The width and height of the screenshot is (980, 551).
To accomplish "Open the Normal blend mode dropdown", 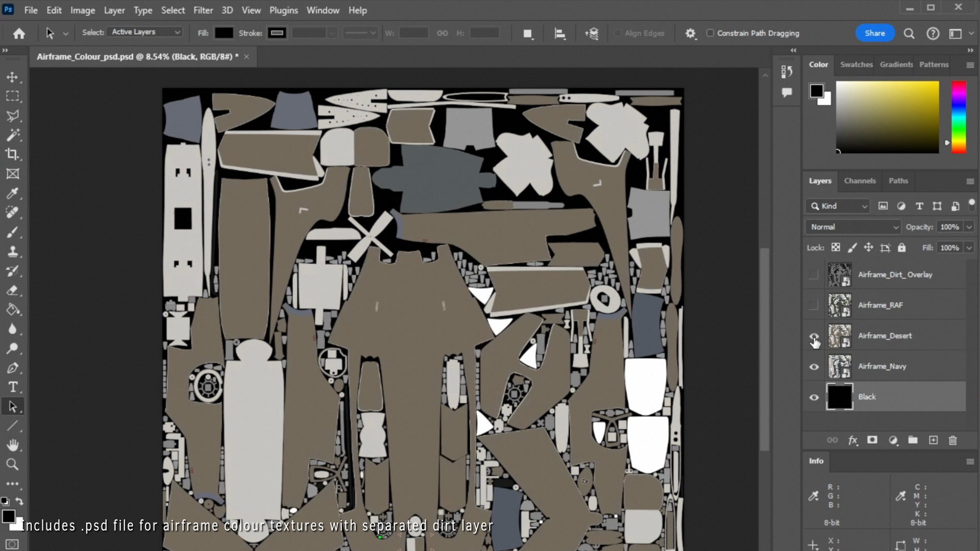I will tap(853, 227).
